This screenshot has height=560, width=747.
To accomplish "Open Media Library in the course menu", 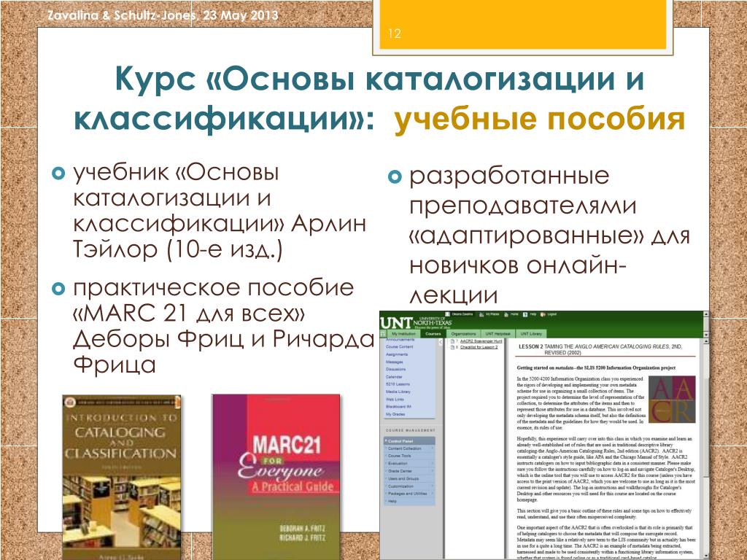I will point(398,392).
